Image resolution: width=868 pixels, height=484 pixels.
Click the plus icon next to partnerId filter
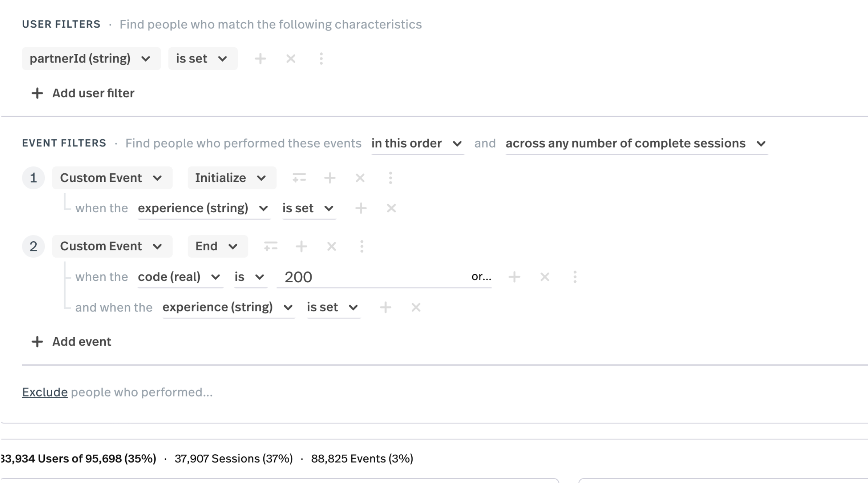click(260, 59)
